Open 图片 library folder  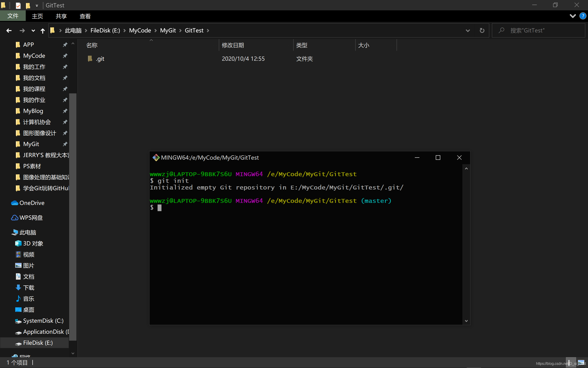28,265
